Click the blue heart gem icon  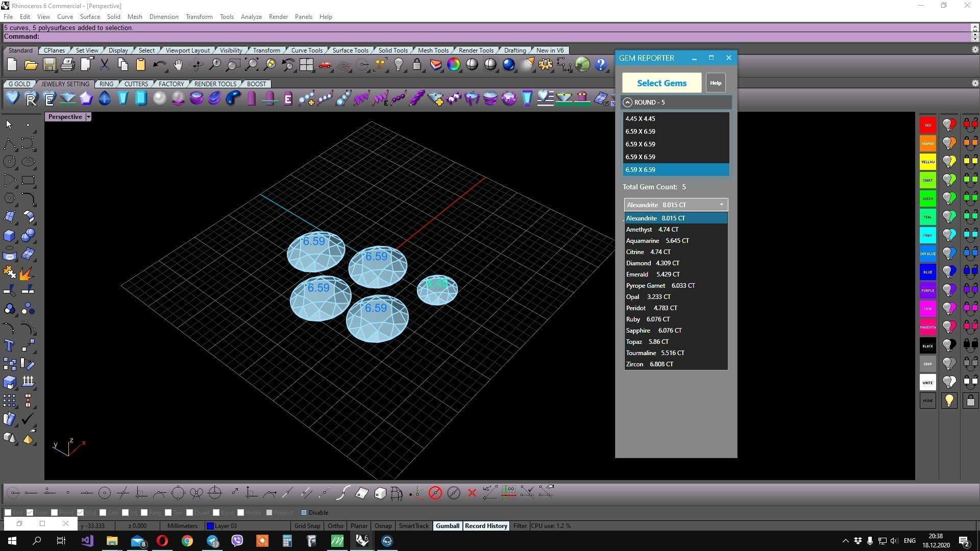pos(12,98)
